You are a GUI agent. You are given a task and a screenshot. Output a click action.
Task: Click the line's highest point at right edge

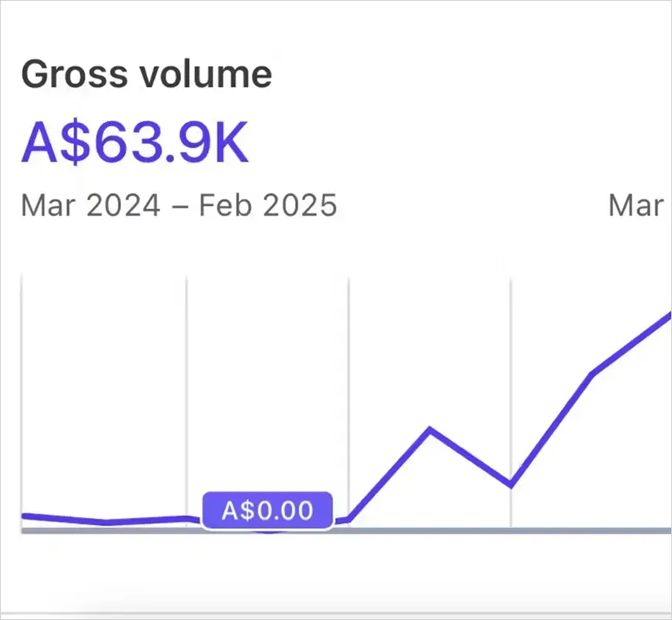(x=669, y=316)
